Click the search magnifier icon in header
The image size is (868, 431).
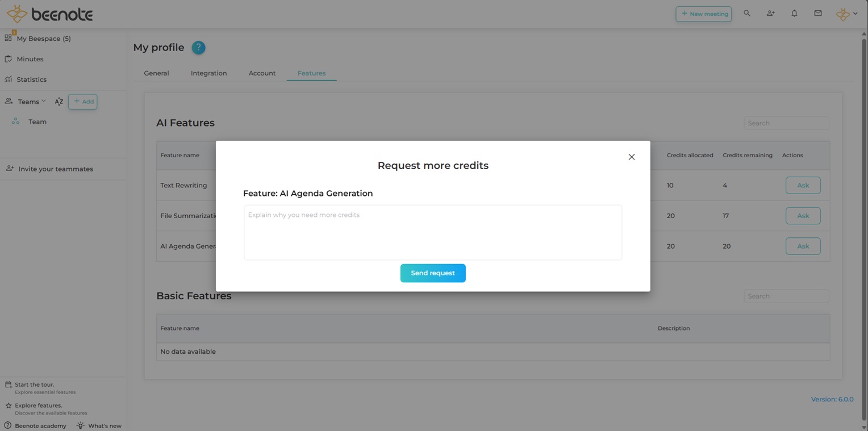tap(747, 14)
